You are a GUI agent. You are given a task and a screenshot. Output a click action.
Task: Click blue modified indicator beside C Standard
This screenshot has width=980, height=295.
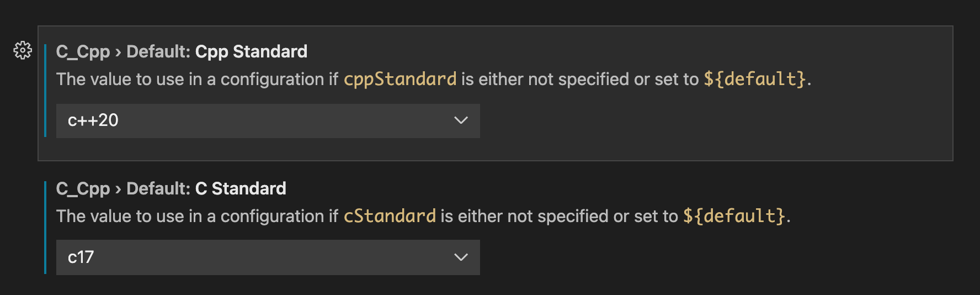click(45, 227)
